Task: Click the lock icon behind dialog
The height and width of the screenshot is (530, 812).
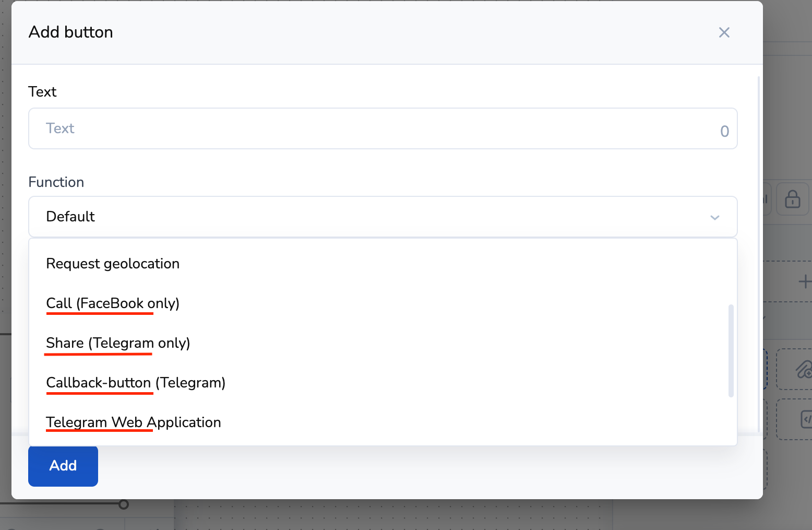Action: (792, 199)
